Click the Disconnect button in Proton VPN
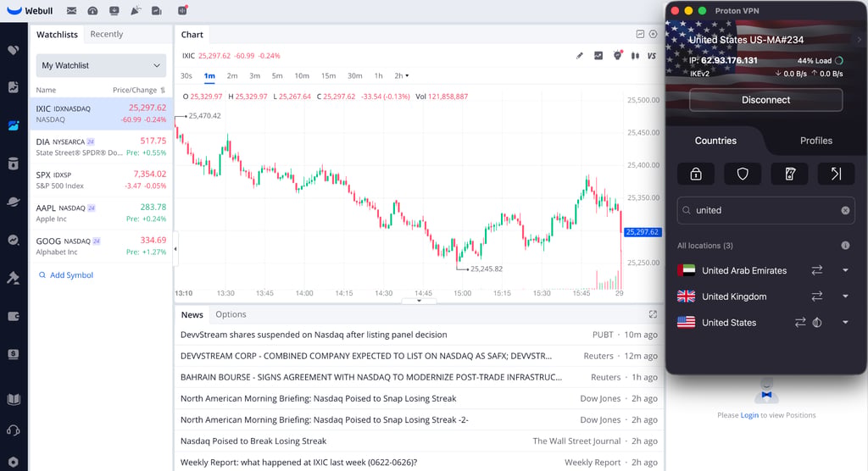This screenshot has height=471, width=868. [765, 100]
